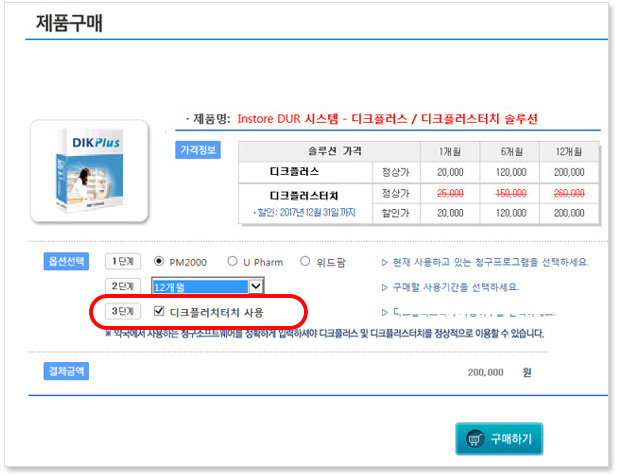Click the 옵션선택 label button
The height and width of the screenshot is (476, 617).
(66, 261)
